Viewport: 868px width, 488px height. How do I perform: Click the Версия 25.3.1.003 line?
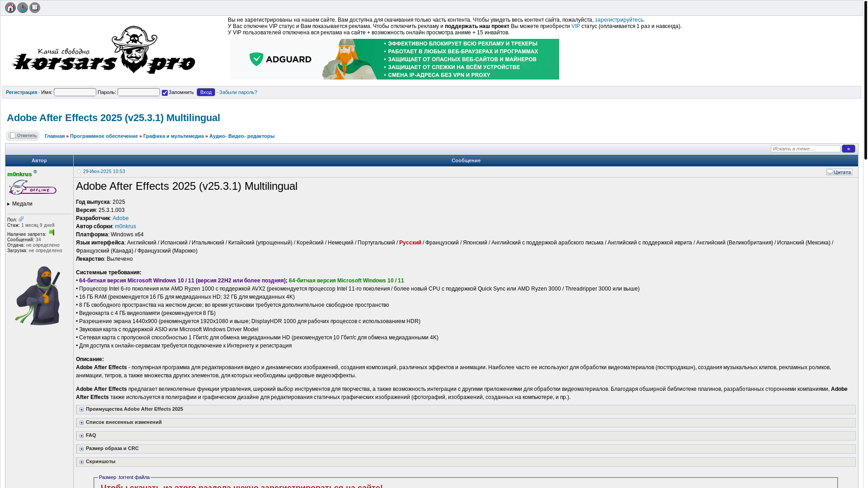coord(100,210)
